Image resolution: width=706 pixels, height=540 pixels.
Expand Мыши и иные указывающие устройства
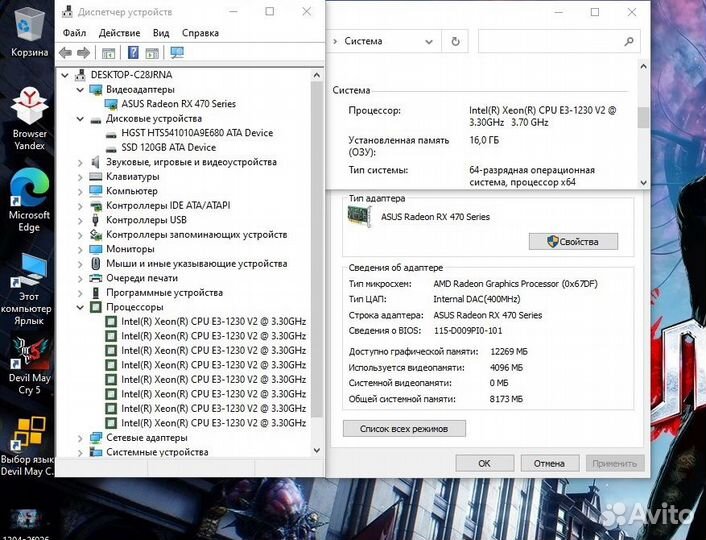pyautogui.click(x=80, y=264)
